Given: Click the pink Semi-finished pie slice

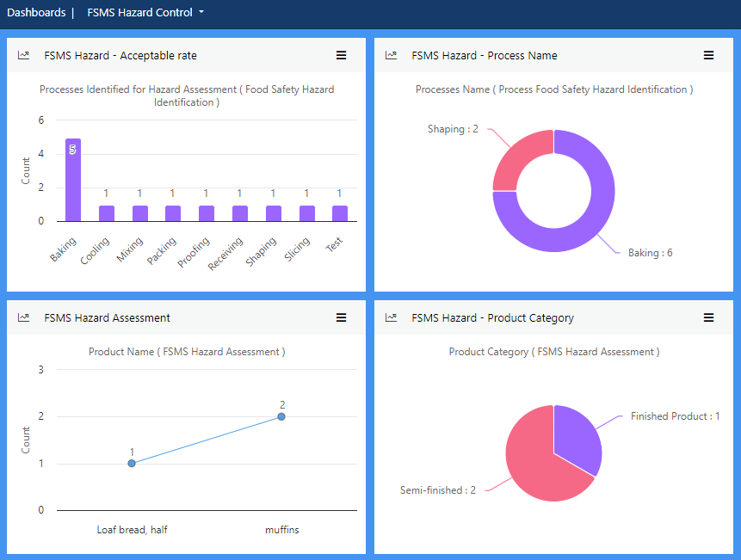Looking at the screenshot, I should click(534, 465).
